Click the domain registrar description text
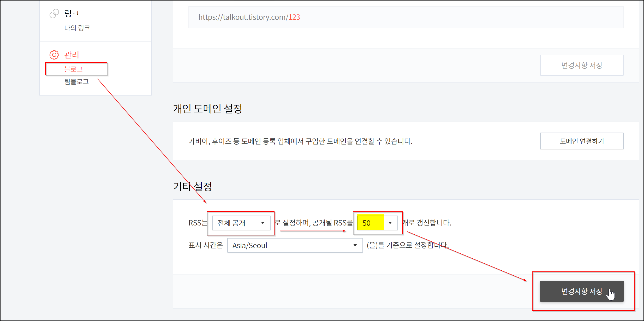Screen dimensions: 644x321 pyautogui.click(x=300, y=141)
